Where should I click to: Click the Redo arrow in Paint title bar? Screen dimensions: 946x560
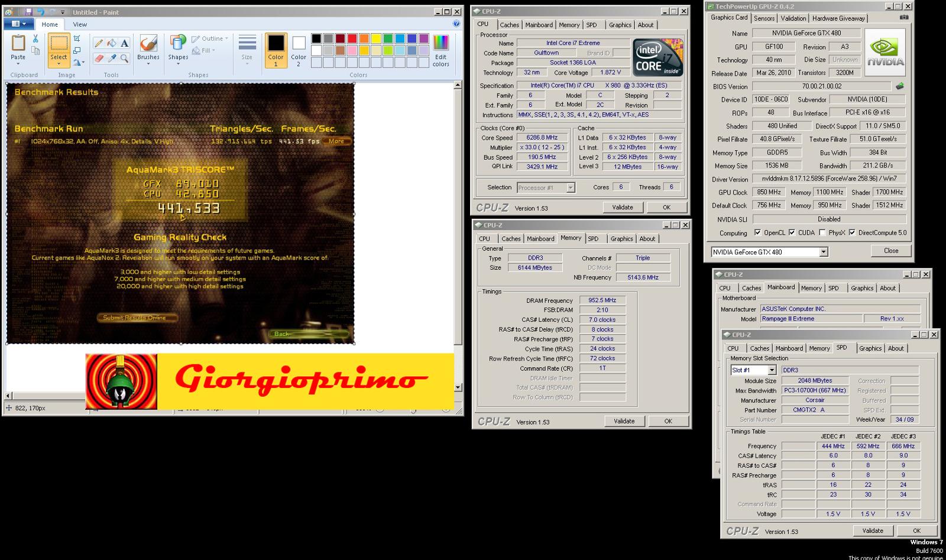[53, 12]
